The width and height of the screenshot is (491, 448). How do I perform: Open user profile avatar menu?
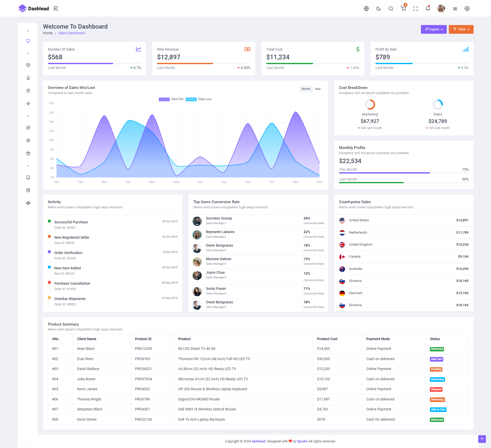pos(441,9)
